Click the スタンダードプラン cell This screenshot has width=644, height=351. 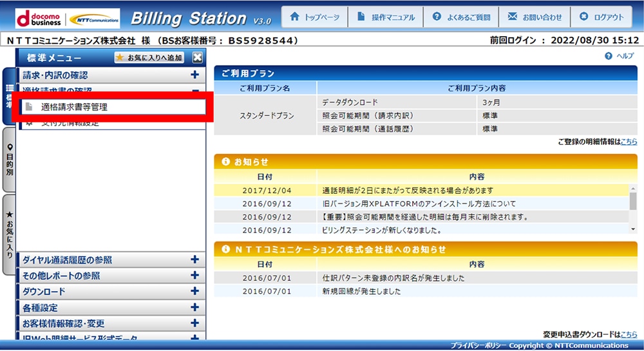click(x=266, y=115)
